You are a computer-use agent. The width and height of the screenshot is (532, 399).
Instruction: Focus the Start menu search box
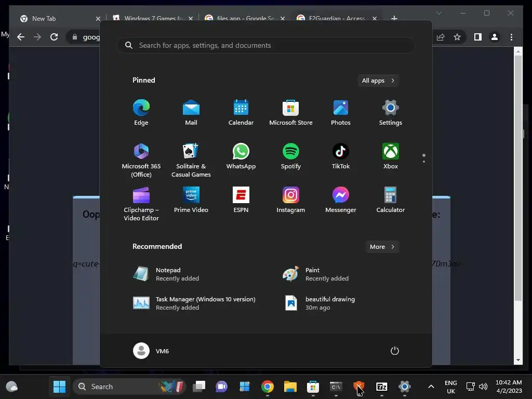point(266,45)
